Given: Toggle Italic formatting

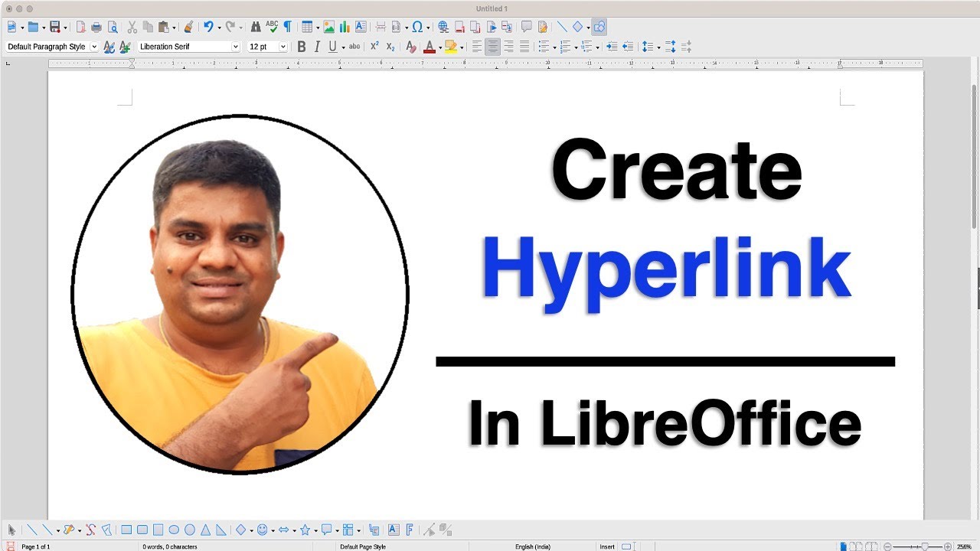Looking at the screenshot, I should [x=317, y=47].
